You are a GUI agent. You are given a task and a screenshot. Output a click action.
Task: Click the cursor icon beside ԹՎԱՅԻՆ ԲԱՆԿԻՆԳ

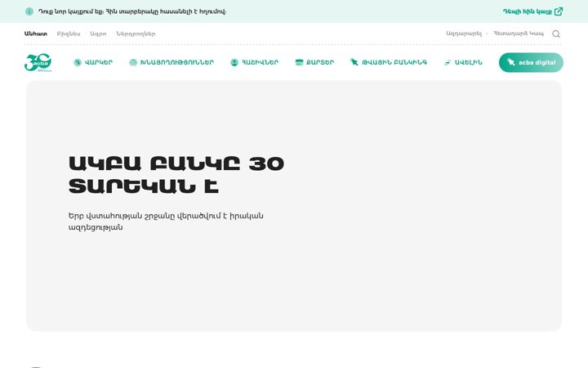click(354, 62)
